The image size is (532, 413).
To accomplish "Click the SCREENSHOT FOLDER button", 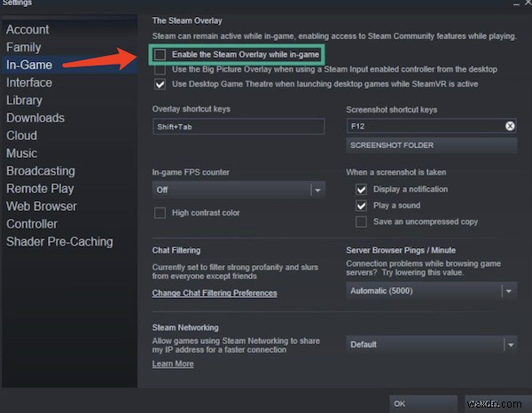I will [x=432, y=145].
